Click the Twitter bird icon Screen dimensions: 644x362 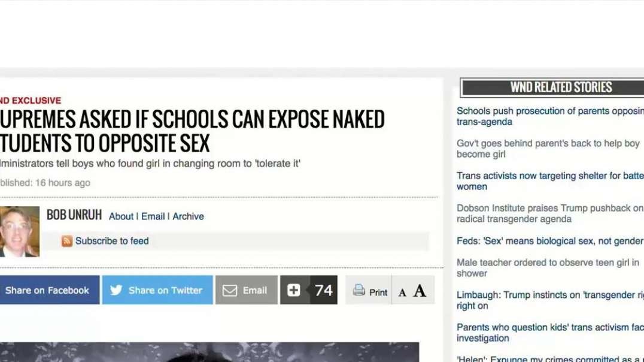point(116,290)
